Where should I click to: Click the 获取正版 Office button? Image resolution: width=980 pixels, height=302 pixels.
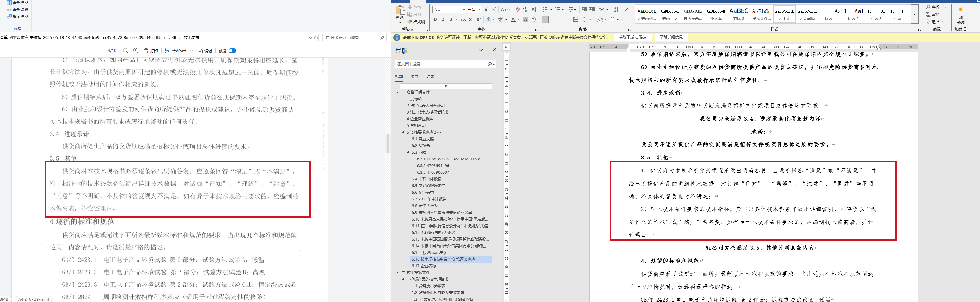[x=632, y=37]
